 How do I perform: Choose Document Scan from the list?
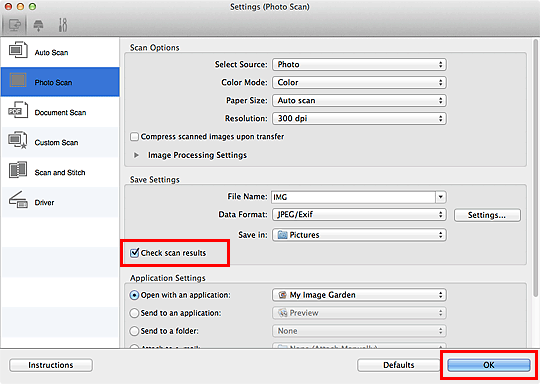60,112
